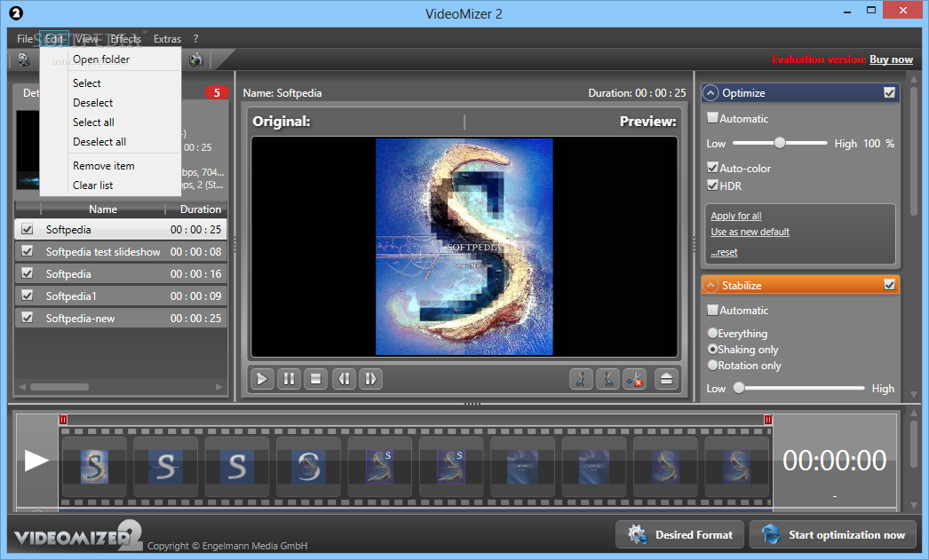
Task: Click the blue arrow icon on Start optimization
Action: coord(771,534)
